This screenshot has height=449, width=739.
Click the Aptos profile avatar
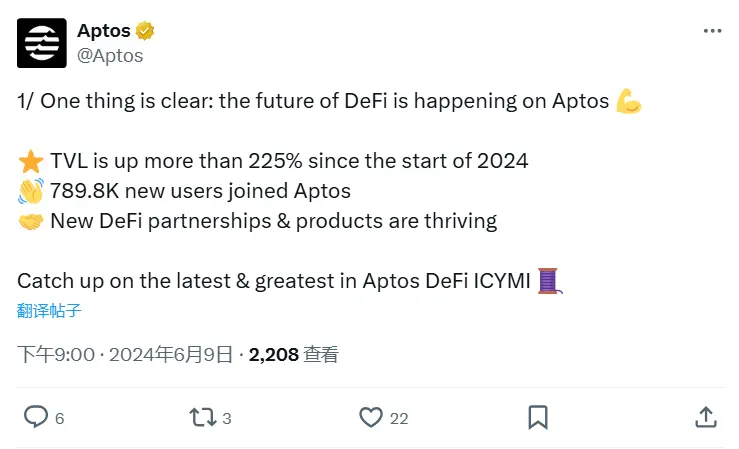click(41, 43)
